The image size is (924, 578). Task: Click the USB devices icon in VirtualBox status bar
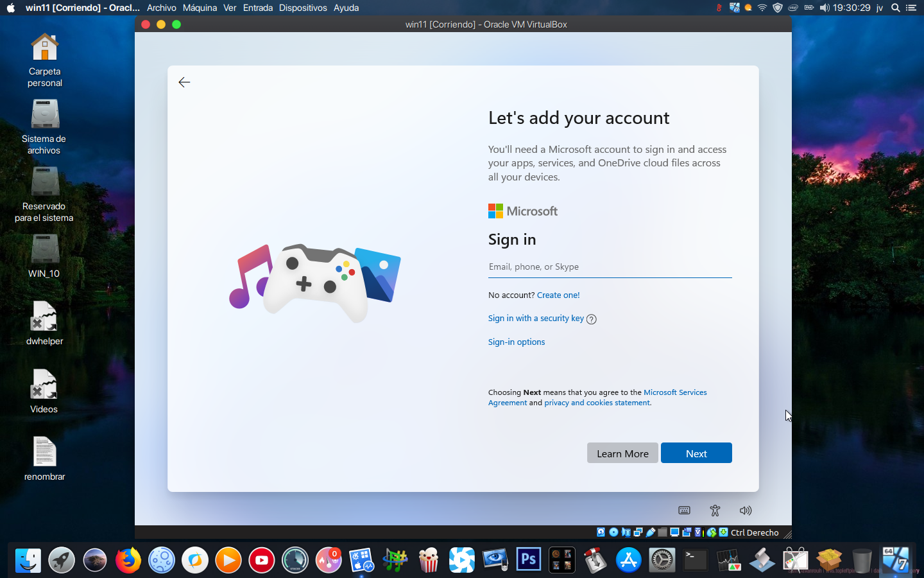tap(650, 532)
